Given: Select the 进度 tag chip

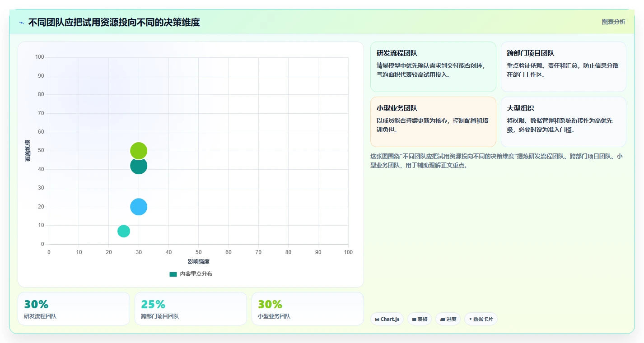Looking at the screenshot, I should 448,319.
